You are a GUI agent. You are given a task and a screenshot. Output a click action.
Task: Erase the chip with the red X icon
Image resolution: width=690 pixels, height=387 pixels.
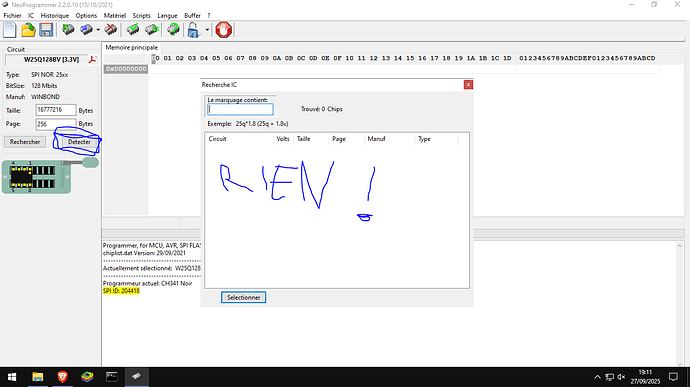click(111, 30)
